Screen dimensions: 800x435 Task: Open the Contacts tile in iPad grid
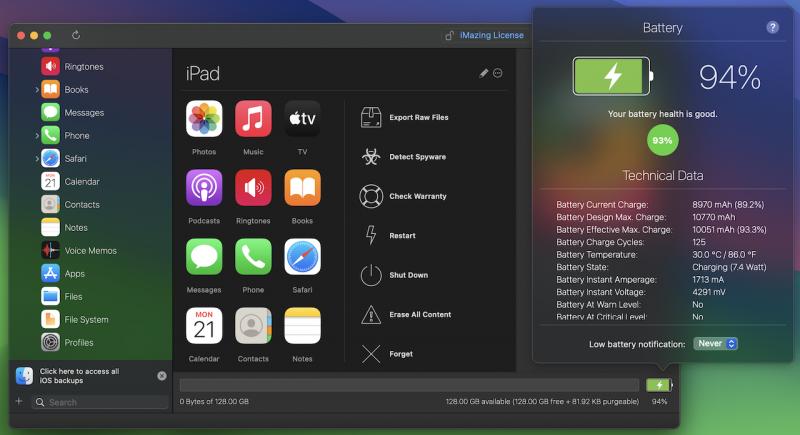(x=253, y=325)
